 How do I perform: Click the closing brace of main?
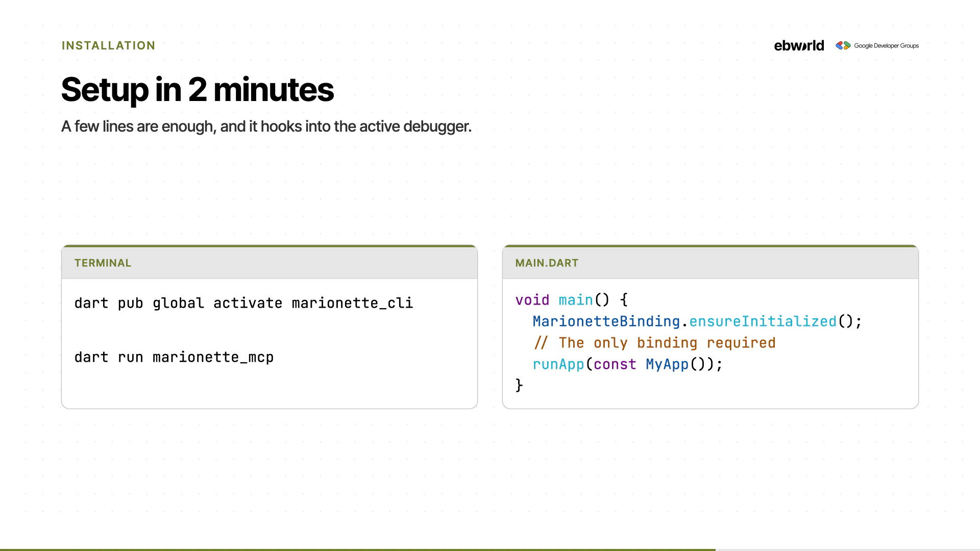click(x=519, y=385)
